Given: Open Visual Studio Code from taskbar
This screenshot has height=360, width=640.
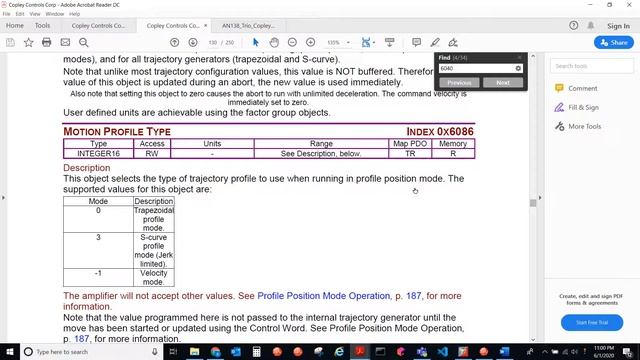Looking at the screenshot, I should (442, 352).
